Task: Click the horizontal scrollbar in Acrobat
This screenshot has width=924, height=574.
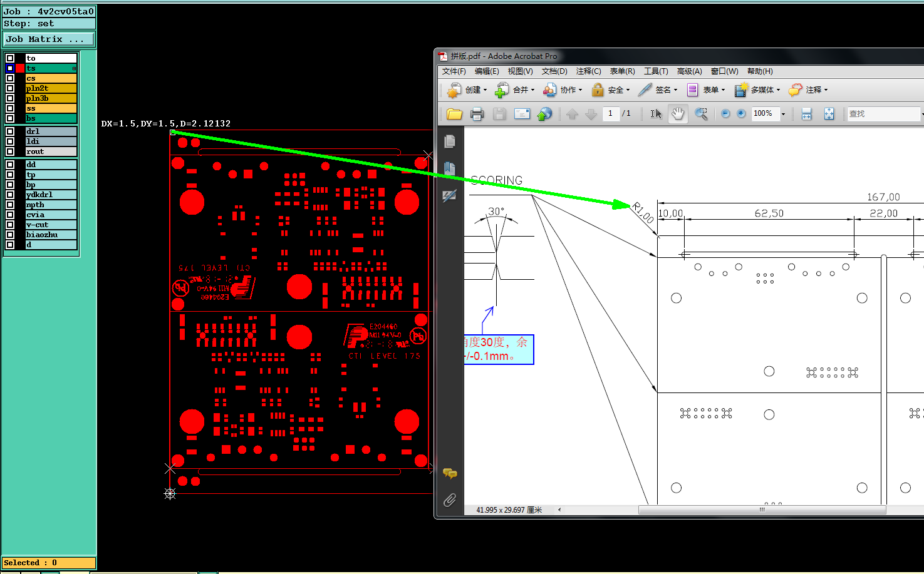Action: click(x=762, y=510)
